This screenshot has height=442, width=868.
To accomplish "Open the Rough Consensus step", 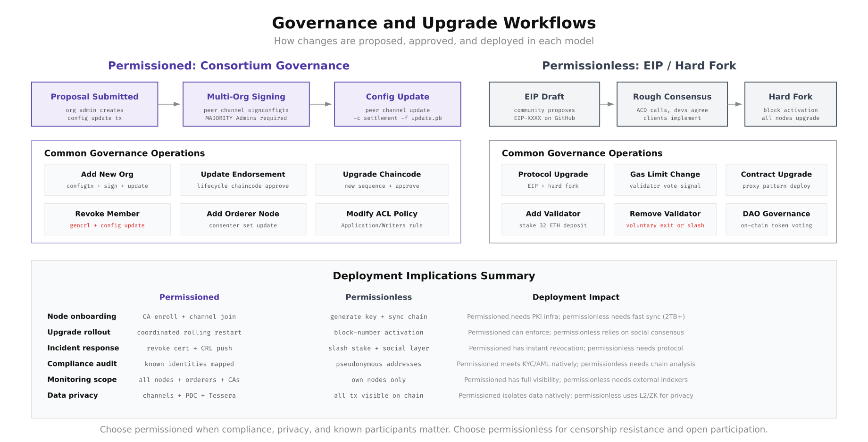I will (672, 104).
